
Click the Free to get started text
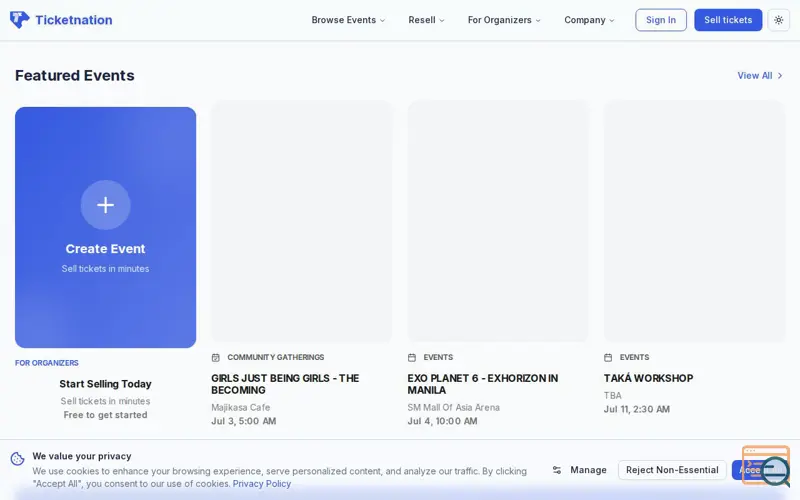pos(106,415)
